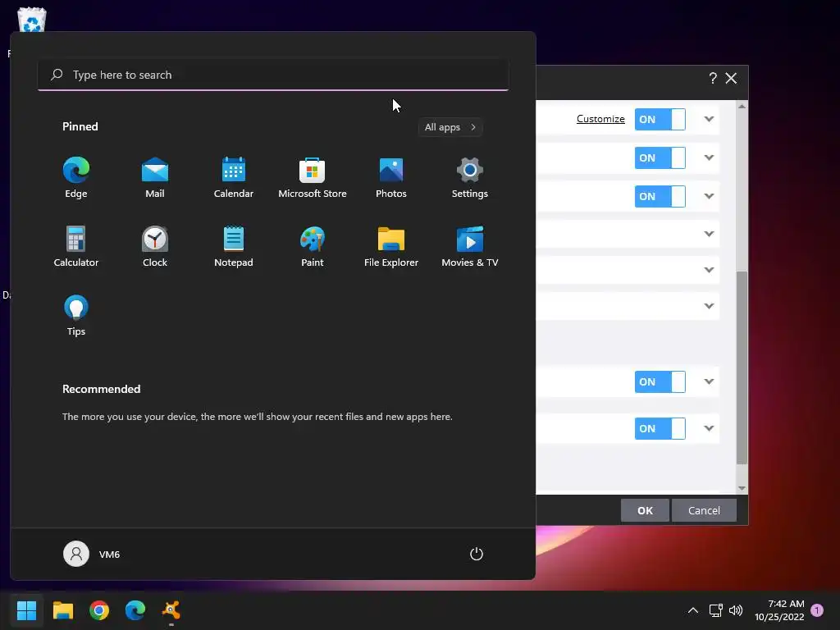The image size is (840, 630).
Task: Close the settings dialog window
Action: coord(731,78)
